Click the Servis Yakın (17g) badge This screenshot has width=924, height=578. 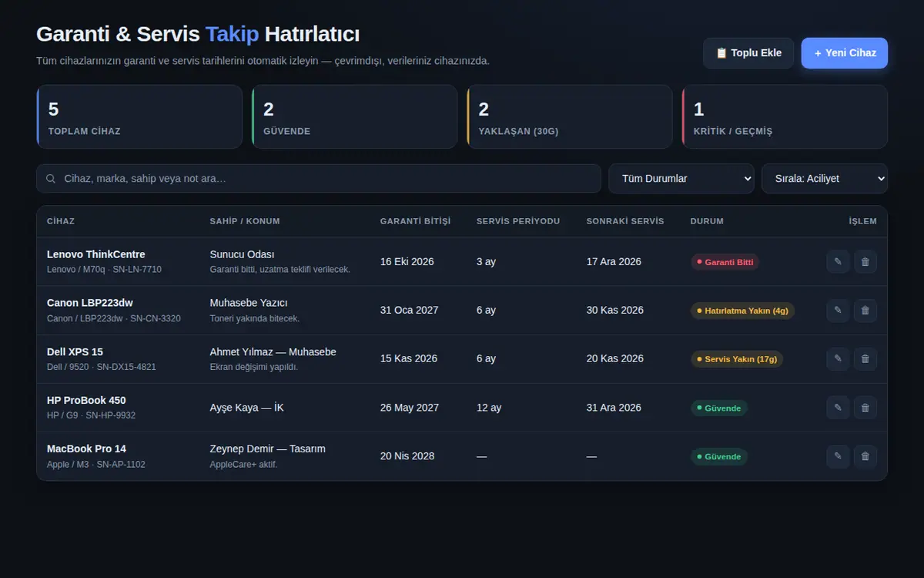pyautogui.click(x=737, y=359)
